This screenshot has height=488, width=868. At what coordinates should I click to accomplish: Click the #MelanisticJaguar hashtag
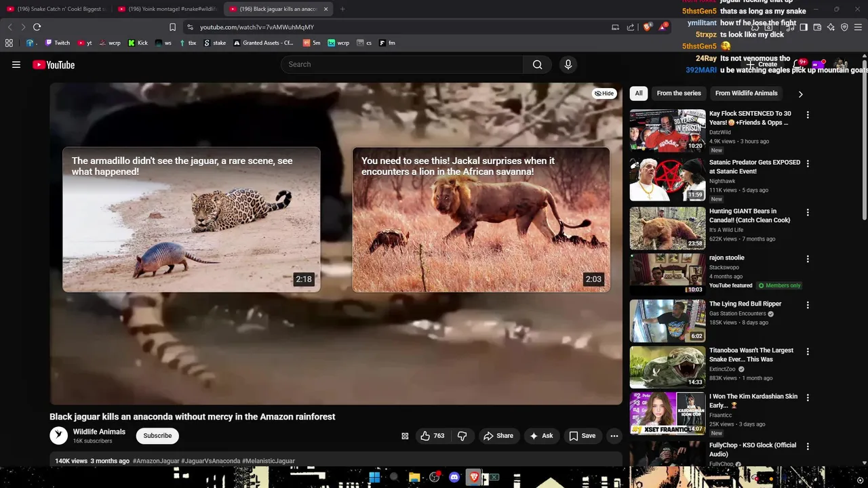(x=269, y=461)
